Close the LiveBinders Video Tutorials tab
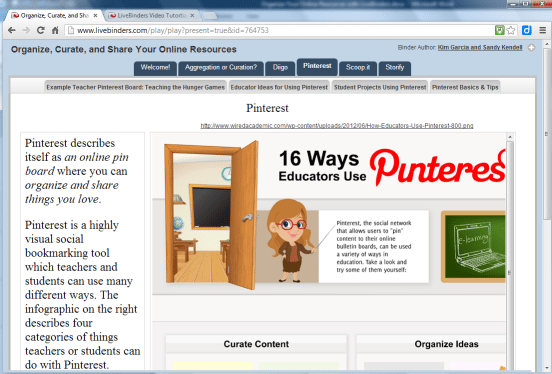The width and height of the screenshot is (552, 374). pos(192,15)
